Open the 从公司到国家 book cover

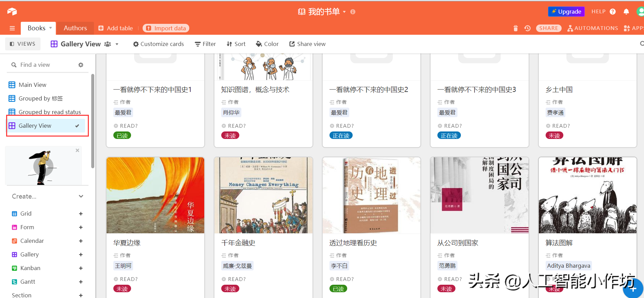pos(480,195)
